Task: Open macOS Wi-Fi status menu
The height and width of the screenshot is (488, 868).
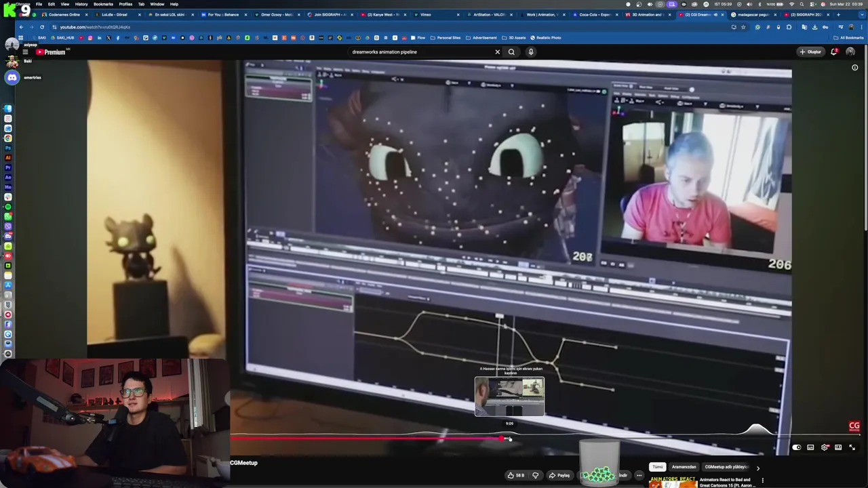Action: coord(791,4)
